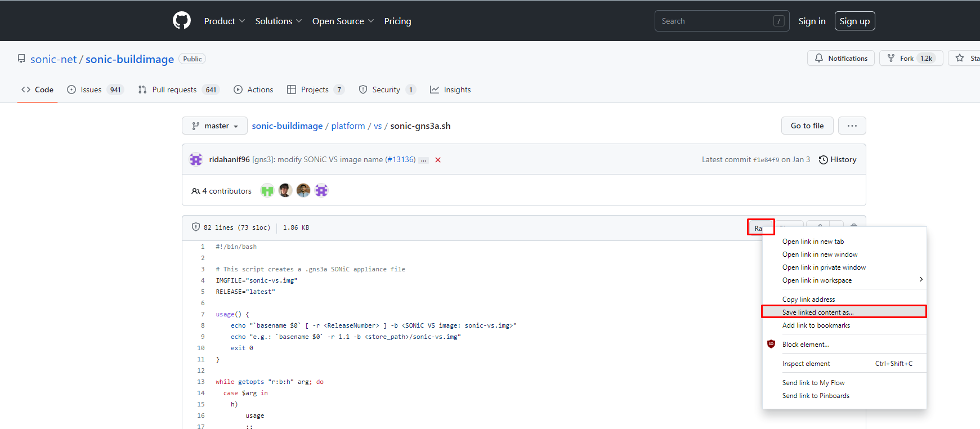The image size is (980, 429).
Task: Expand the Product navigation menu
Action: [224, 21]
